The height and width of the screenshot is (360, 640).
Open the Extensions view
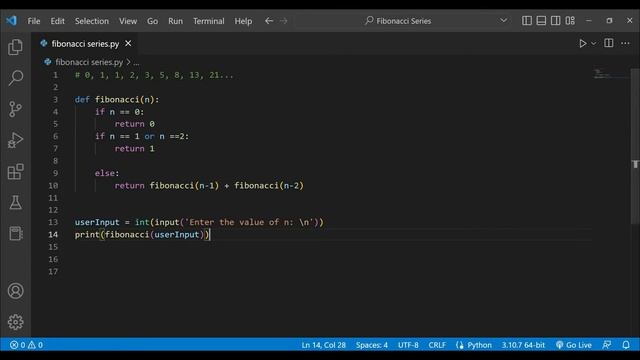(16, 171)
